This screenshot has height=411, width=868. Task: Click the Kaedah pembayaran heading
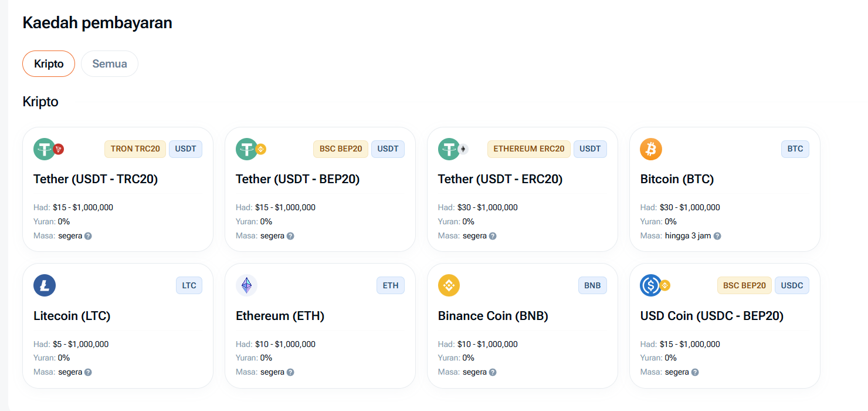97,23
